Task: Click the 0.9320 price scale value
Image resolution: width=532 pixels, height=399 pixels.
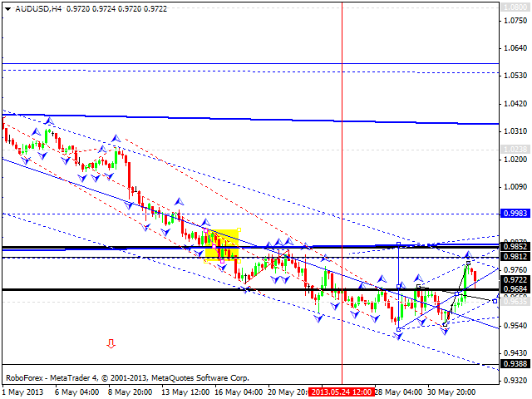Action: click(x=515, y=381)
